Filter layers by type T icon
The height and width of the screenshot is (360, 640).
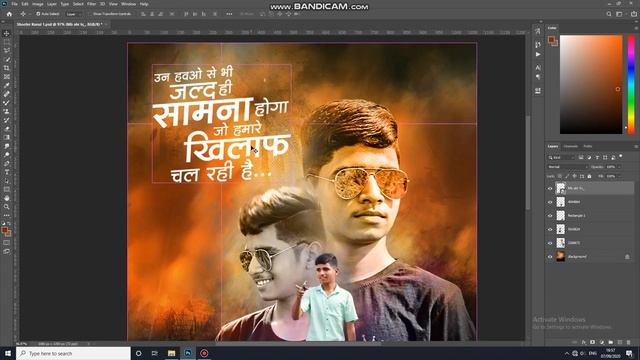pyautogui.click(x=597, y=157)
